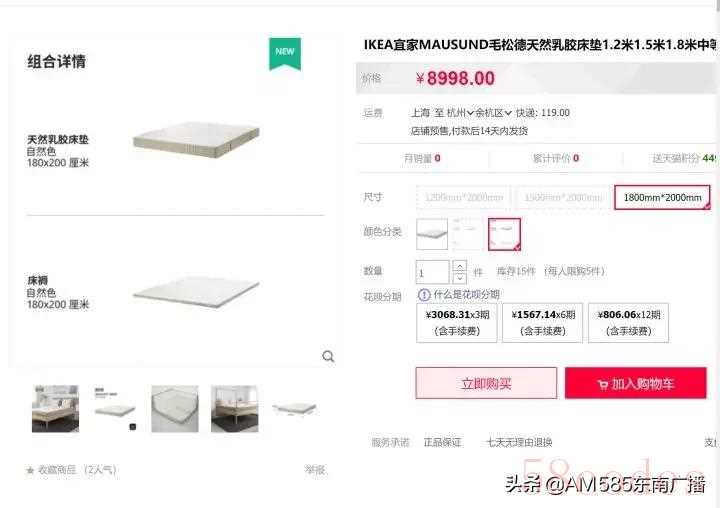
Task: Click the green NEW badge
Action: (x=285, y=54)
